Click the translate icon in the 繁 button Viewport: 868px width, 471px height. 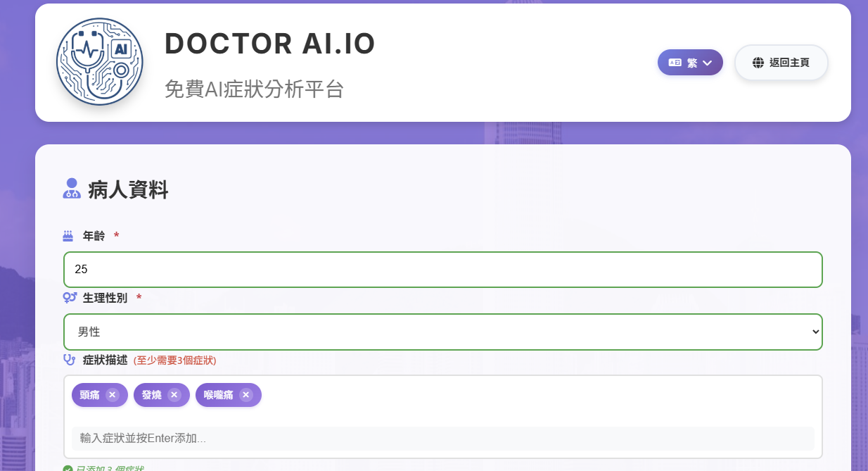[x=674, y=62]
